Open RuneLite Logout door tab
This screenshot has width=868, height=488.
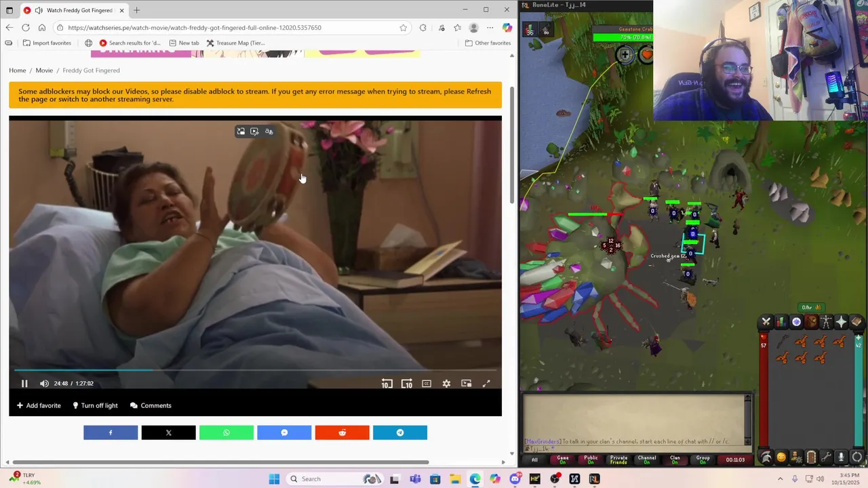pyautogui.click(x=811, y=457)
